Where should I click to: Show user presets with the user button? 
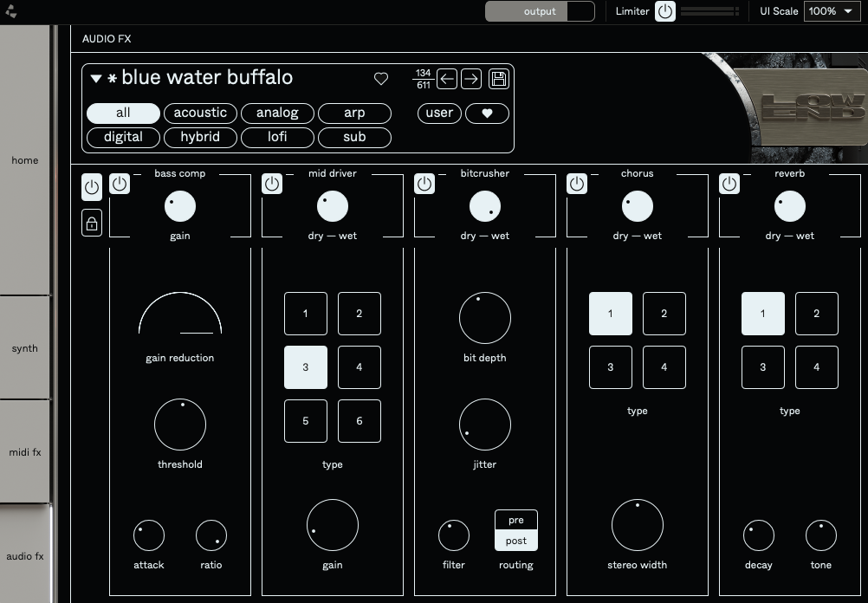click(438, 113)
